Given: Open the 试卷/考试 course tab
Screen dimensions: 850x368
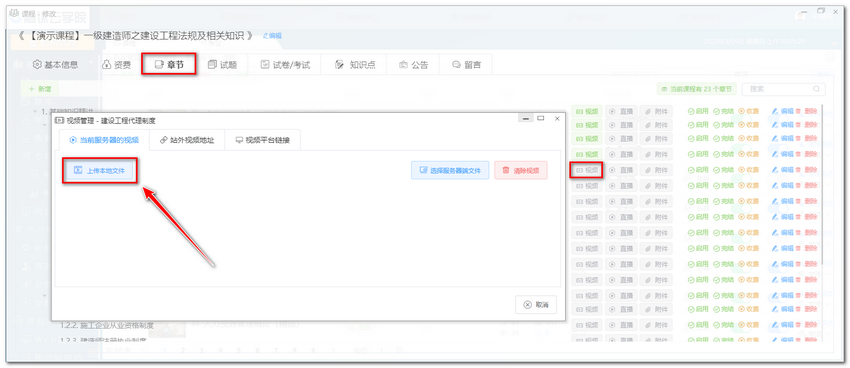Looking at the screenshot, I should tap(285, 64).
